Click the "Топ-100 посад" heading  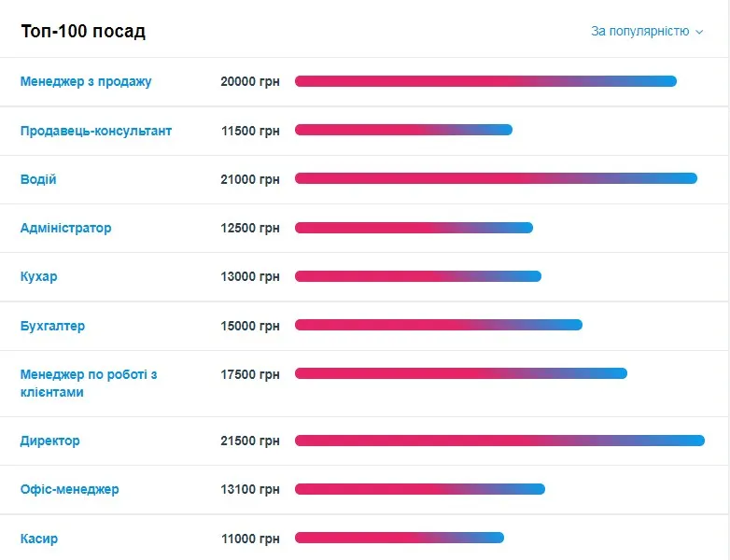(x=83, y=32)
